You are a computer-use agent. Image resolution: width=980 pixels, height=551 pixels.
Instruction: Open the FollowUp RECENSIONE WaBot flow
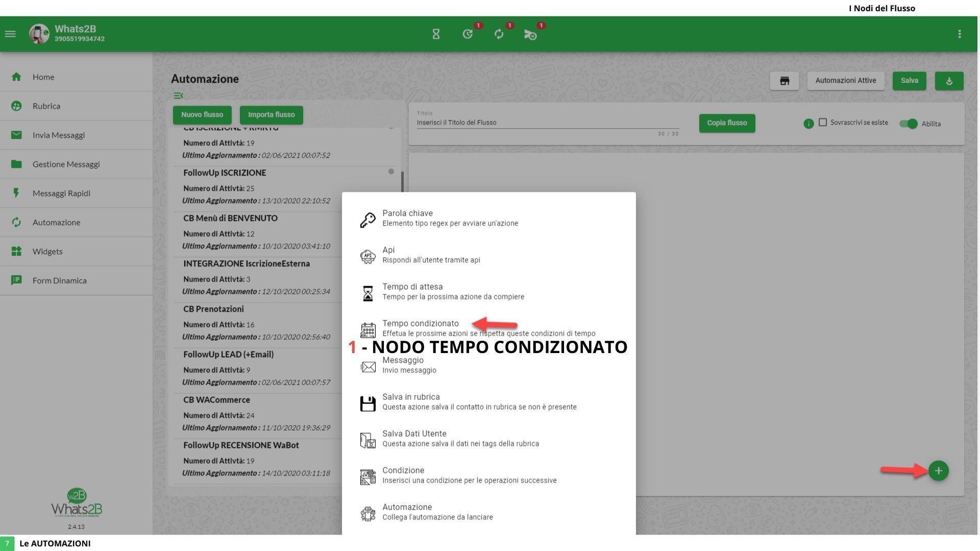click(258, 461)
